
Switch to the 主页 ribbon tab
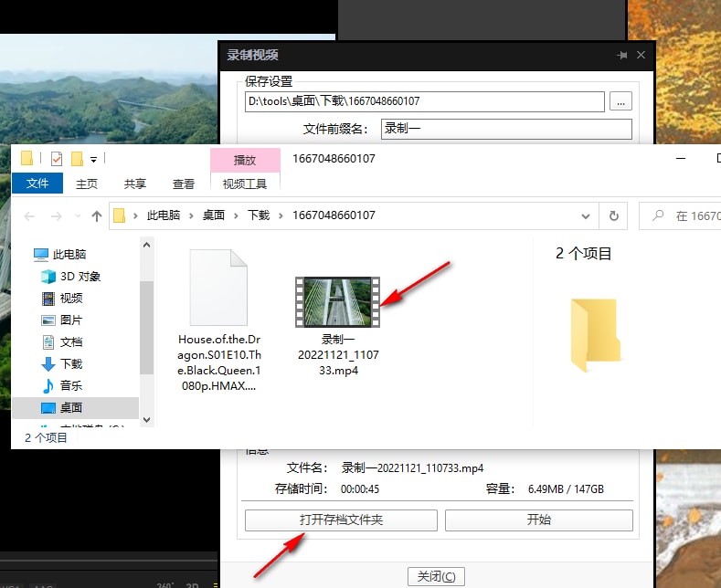click(87, 184)
